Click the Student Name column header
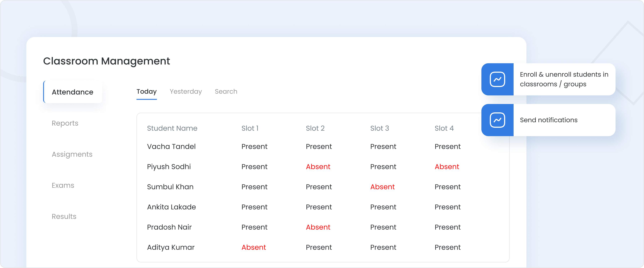 (x=172, y=128)
